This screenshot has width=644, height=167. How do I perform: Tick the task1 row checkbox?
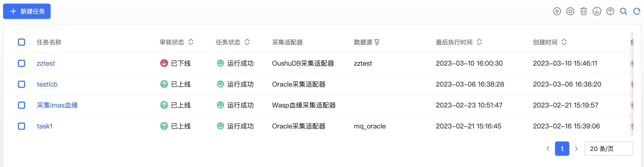coord(21,126)
